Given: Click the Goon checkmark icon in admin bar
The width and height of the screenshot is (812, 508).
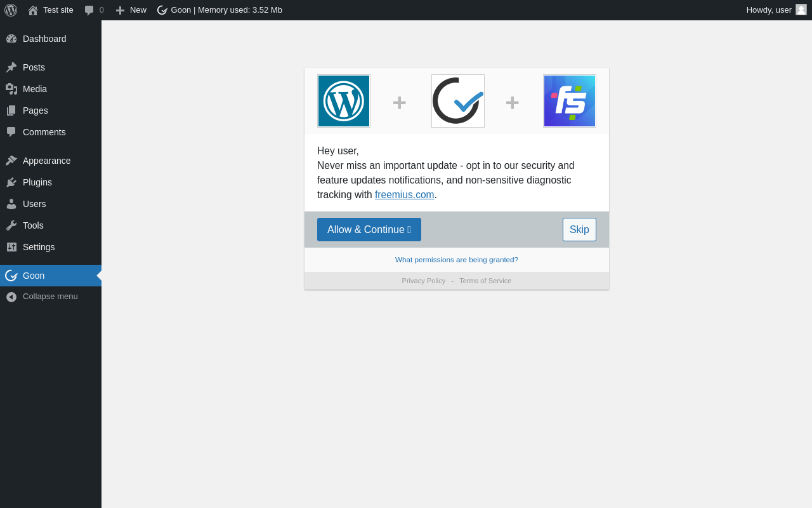Looking at the screenshot, I should [x=162, y=10].
